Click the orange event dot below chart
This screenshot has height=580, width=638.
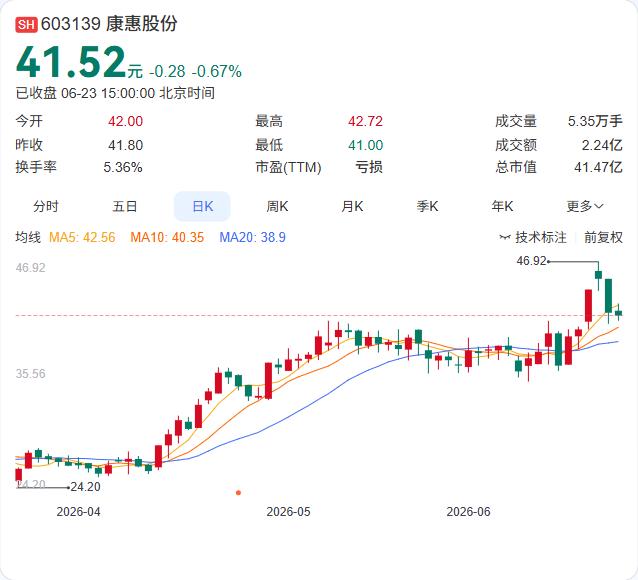[238, 493]
